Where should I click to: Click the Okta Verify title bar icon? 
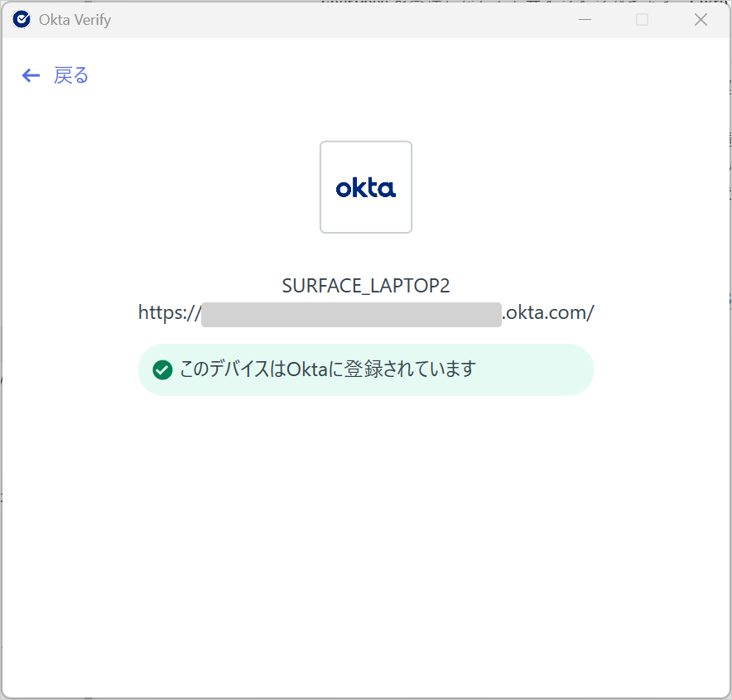22,20
